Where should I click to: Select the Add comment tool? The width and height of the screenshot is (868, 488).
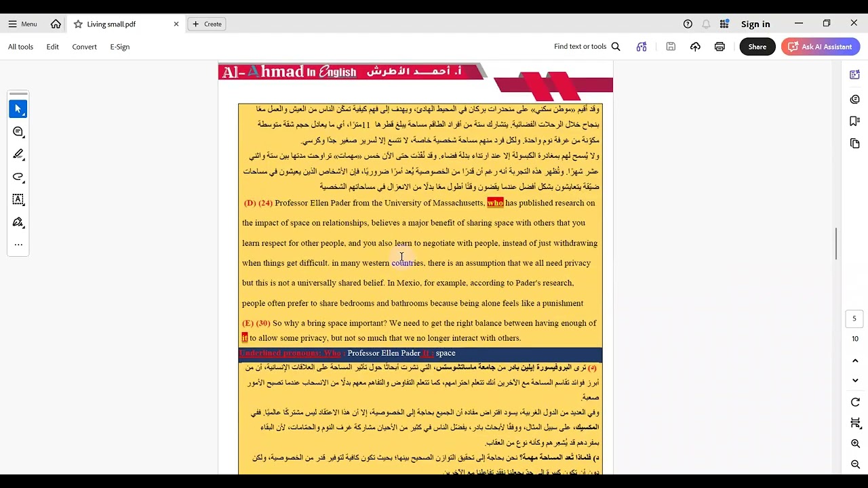[x=18, y=131]
